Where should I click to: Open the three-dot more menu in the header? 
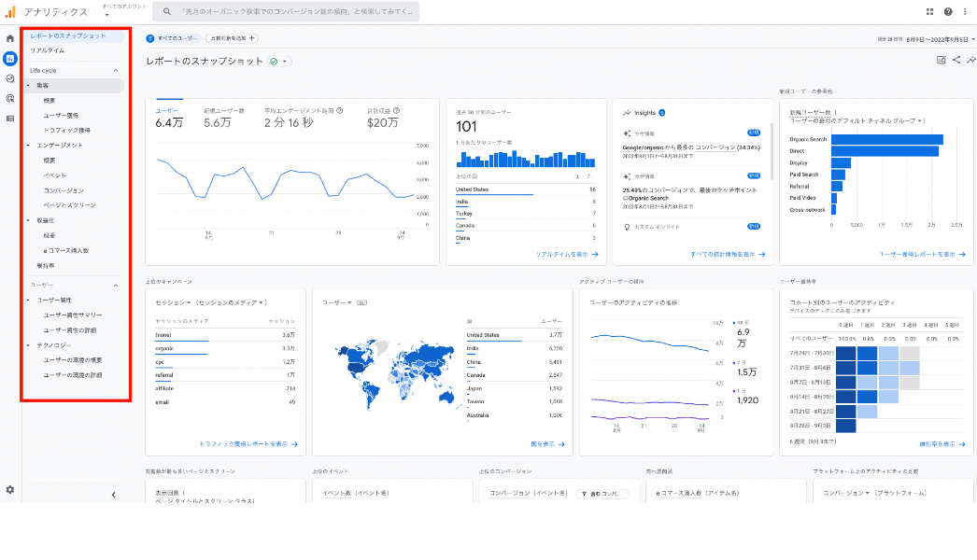(965, 12)
